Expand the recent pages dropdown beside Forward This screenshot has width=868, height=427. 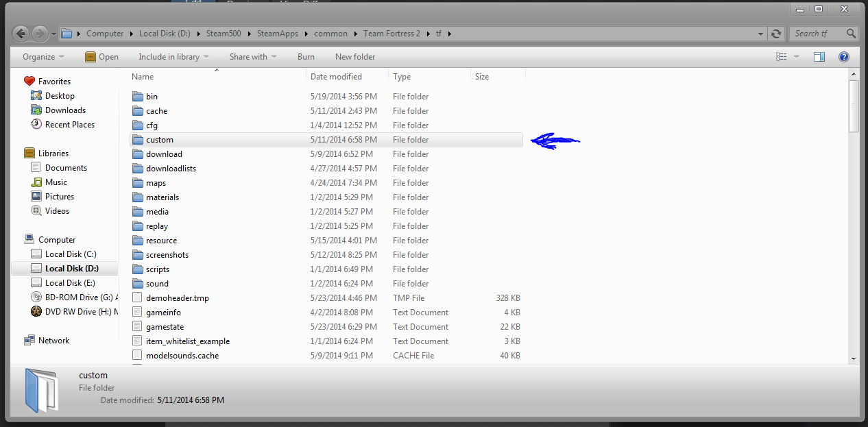[x=52, y=34]
